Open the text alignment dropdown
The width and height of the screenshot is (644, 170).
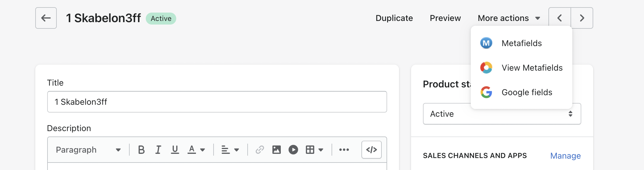click(230, 150)
